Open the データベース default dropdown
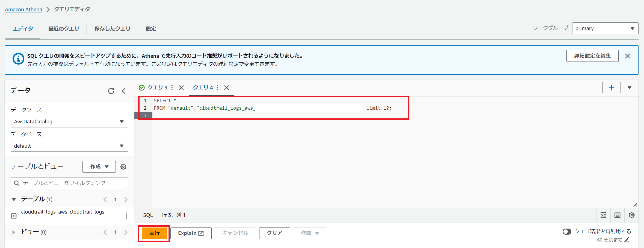644x248 pixels. click(69, 146)
